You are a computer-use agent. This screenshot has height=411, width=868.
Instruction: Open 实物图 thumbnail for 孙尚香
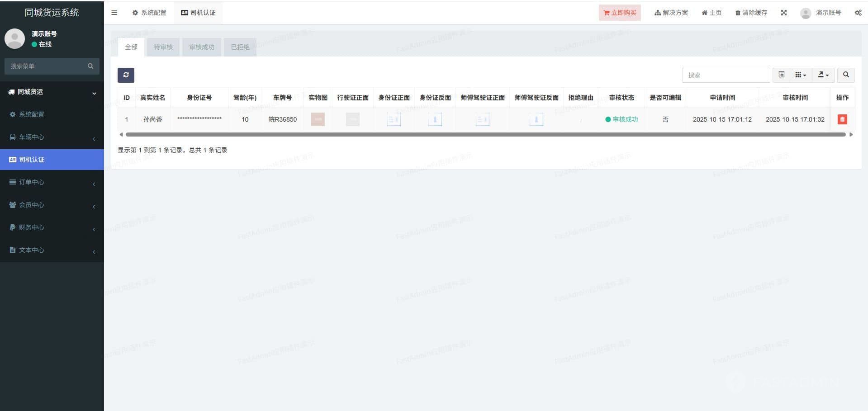(318, 119)
